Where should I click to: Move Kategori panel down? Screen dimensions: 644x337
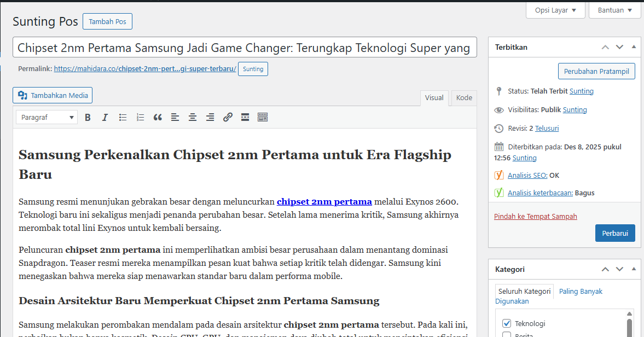[x=619, y=269]
